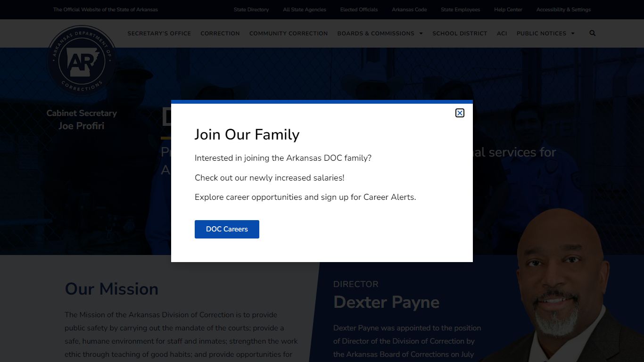
Task: Expand the Boards & Commissions dropdown arrow
Action: coord(421,33)
